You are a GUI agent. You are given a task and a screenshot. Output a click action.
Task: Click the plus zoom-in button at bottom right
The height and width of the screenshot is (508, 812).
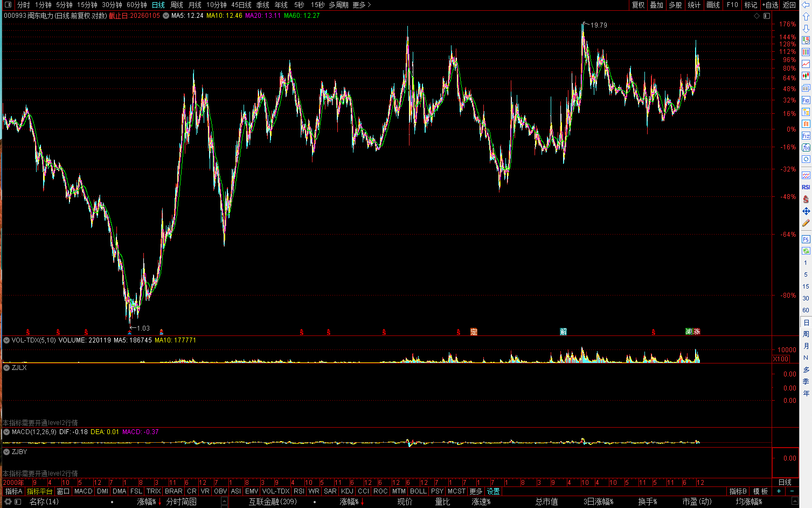(779, 491)
